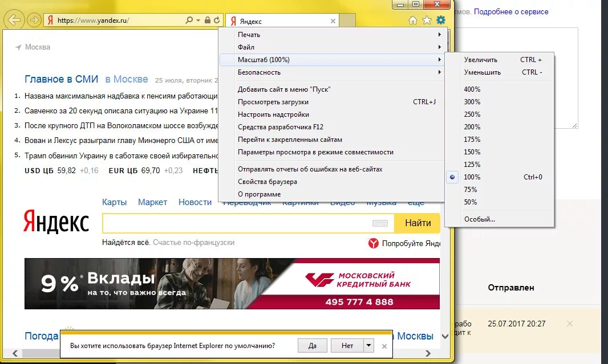Viewport: 608px width, 364px height.
Task: Choose О программе menu entry
Action: (x=332, y=194)
